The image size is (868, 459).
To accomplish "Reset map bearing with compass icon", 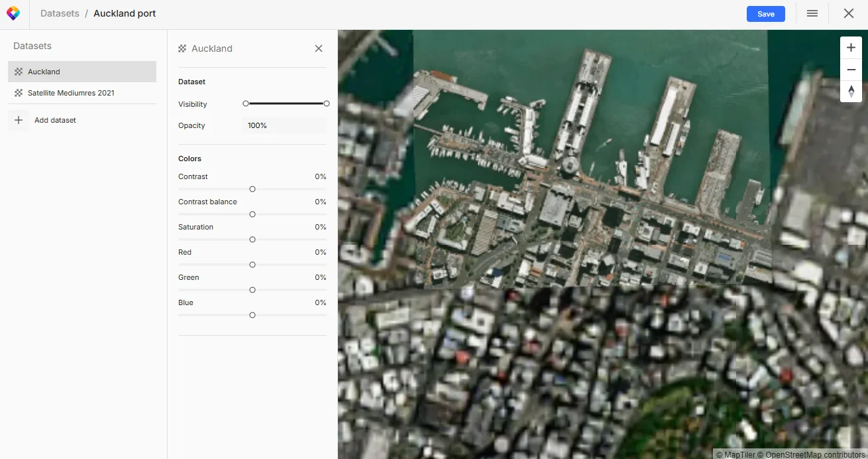I will pos(851,91).
